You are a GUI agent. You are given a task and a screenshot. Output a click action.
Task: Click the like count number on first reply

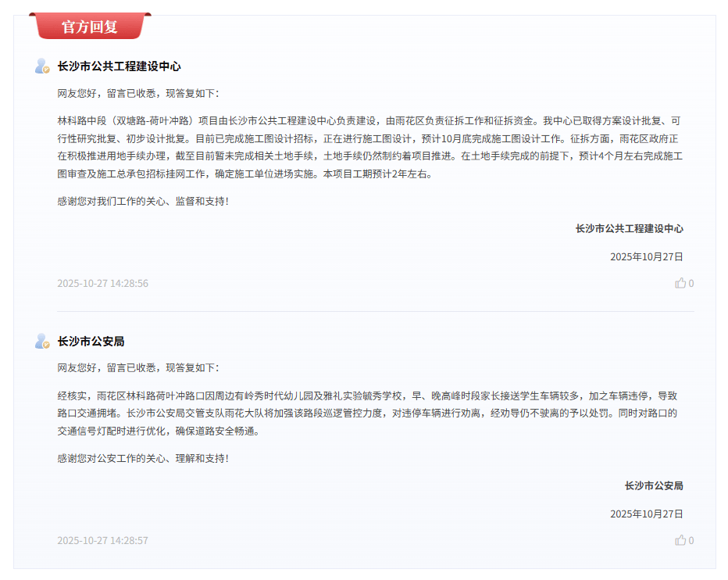(x=691, y=284)
